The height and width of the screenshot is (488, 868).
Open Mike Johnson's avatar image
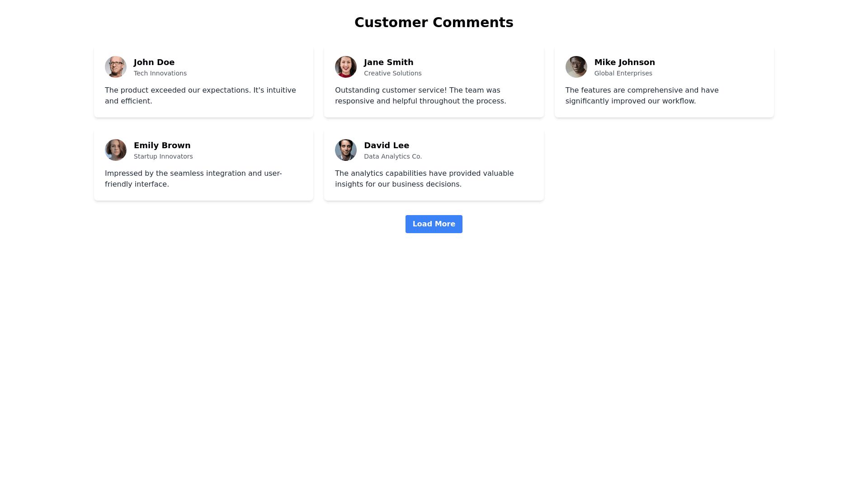point(576,67)
